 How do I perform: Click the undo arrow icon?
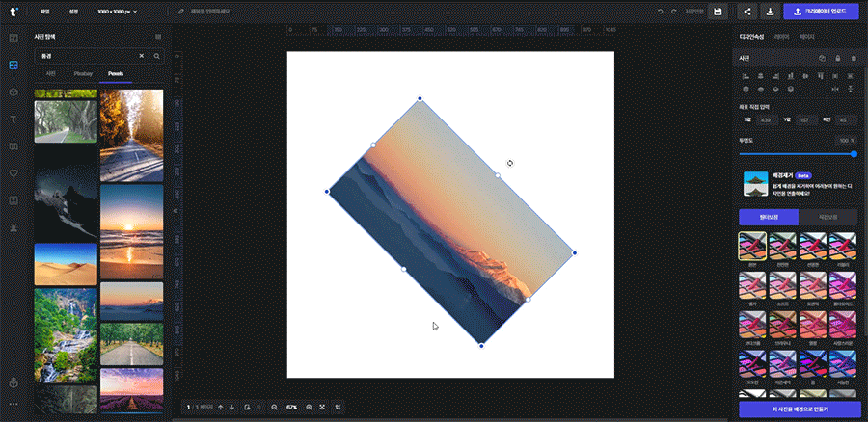click(x=660, y=12)
